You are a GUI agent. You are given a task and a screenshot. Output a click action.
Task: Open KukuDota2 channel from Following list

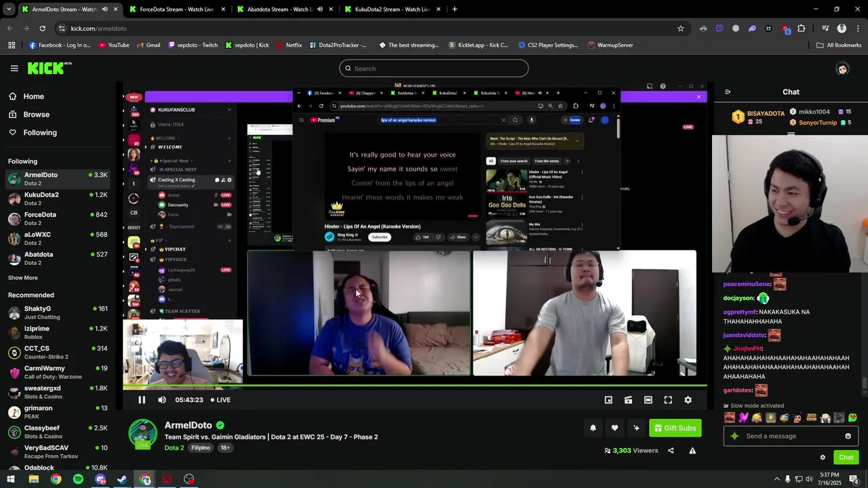[x=58, y=198]
